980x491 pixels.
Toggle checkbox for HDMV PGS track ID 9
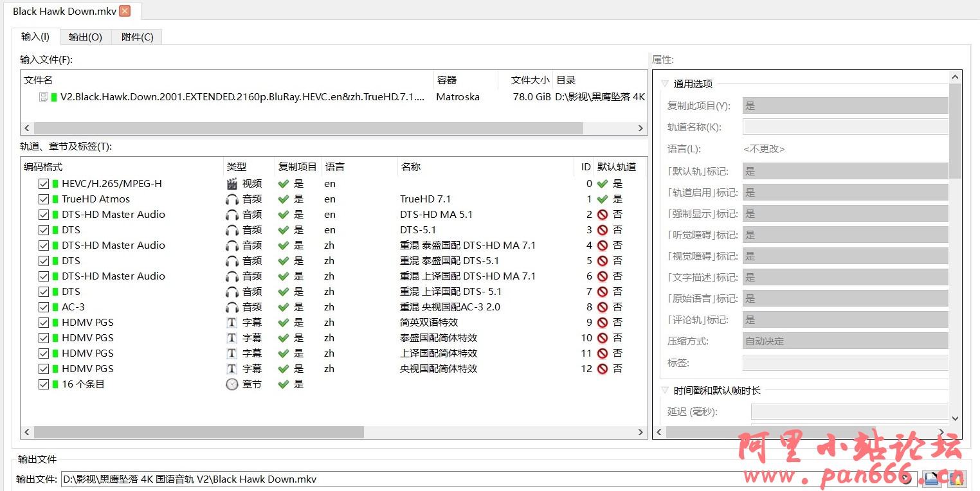coord(44,323)
